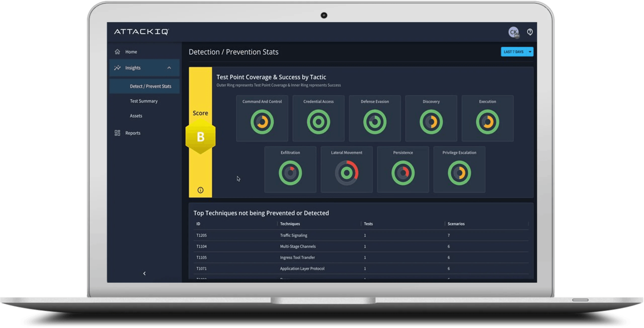Click the ATTACKIQ logo
This screenshot has height=328, width=644.
(142, 32)
